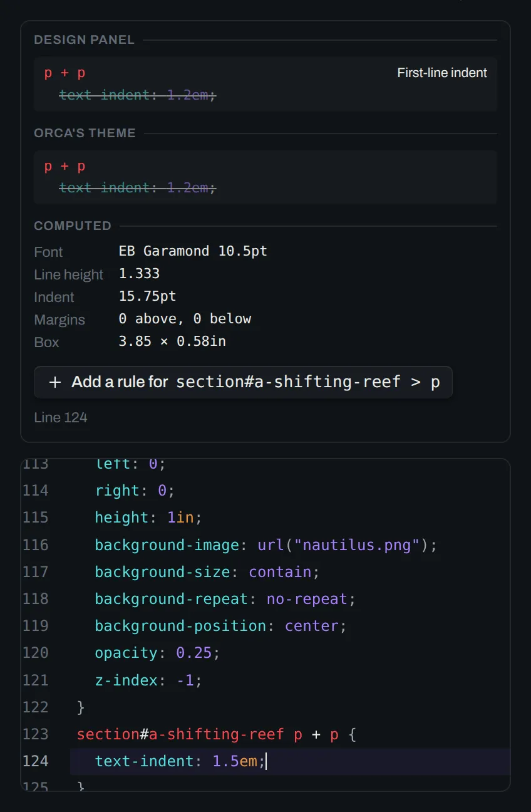Click the Line height value 1.333
531x812 pixels.
(139, 274)
